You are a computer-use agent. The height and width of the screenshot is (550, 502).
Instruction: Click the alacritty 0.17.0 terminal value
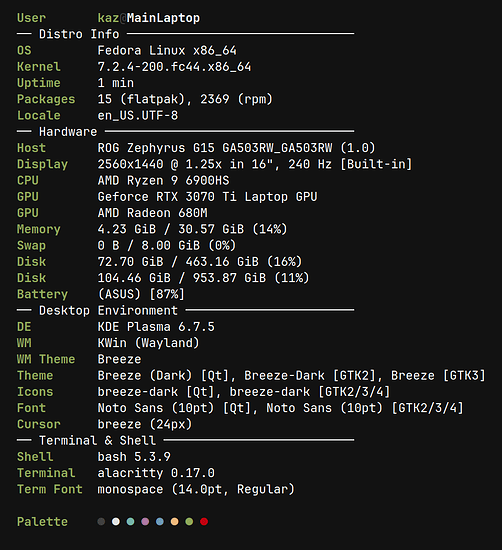(156, 473)
